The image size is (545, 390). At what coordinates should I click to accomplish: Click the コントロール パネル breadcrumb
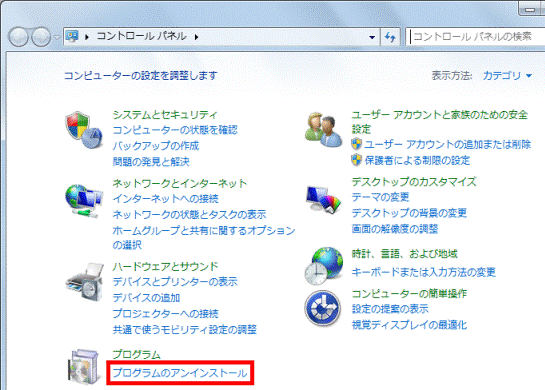tap(141, 36)
